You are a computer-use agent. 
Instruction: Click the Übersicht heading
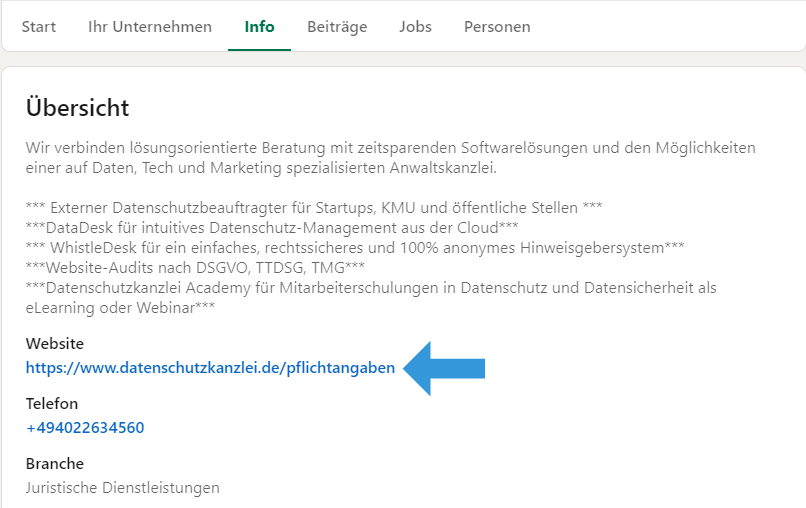[77, 107]
